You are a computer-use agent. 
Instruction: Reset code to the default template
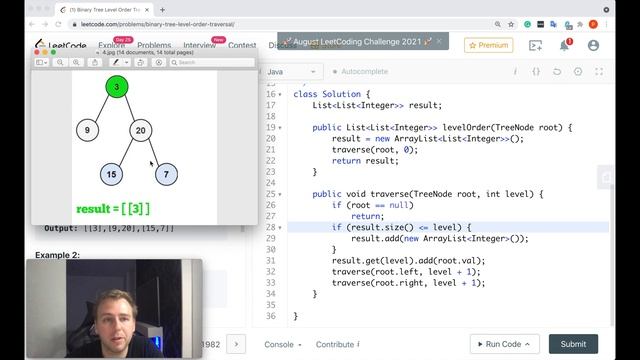click(x=557, y=72)
